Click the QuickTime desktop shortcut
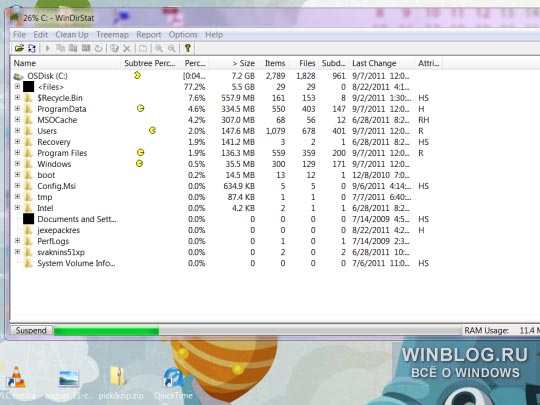This screenshot has height=405, width=540. point(173,378)
